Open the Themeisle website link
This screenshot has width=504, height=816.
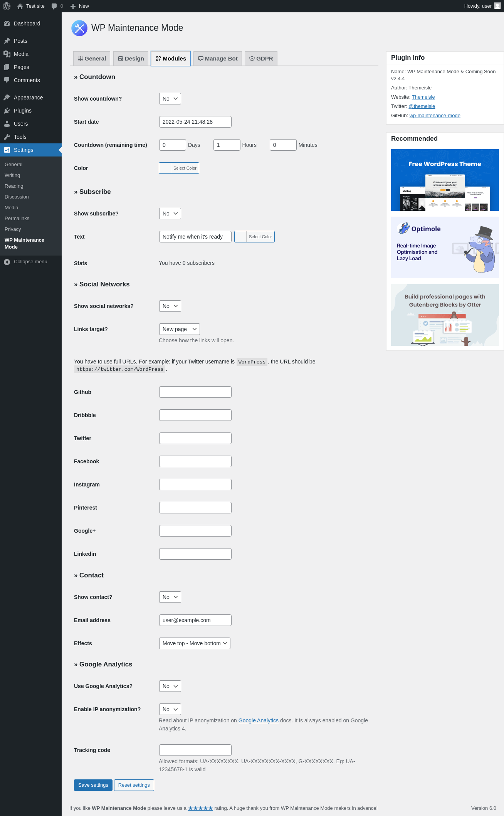pyautogui.click(x=423, y=97)
